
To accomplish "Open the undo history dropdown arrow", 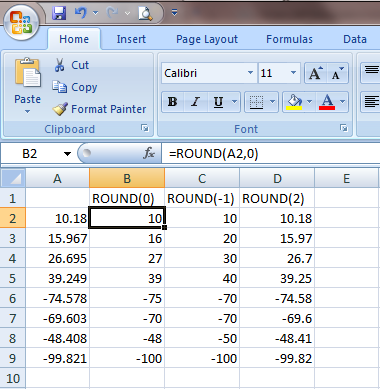I will (x=95, y=13).
